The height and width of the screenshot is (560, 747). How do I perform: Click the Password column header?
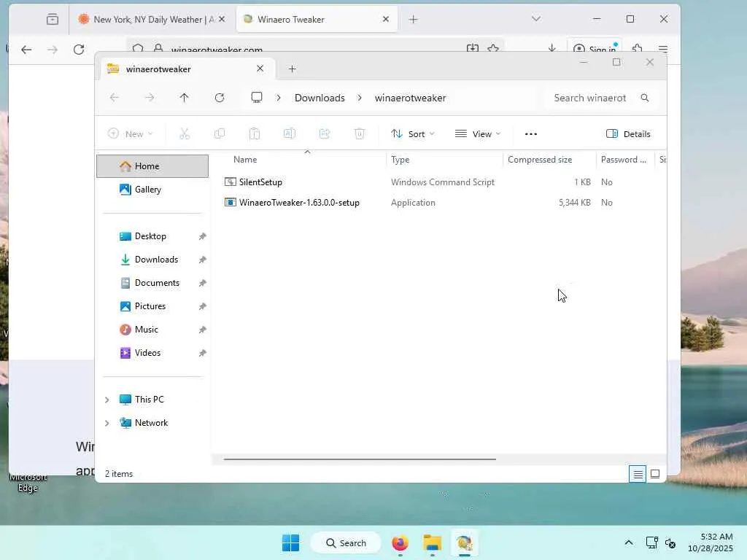624,160
